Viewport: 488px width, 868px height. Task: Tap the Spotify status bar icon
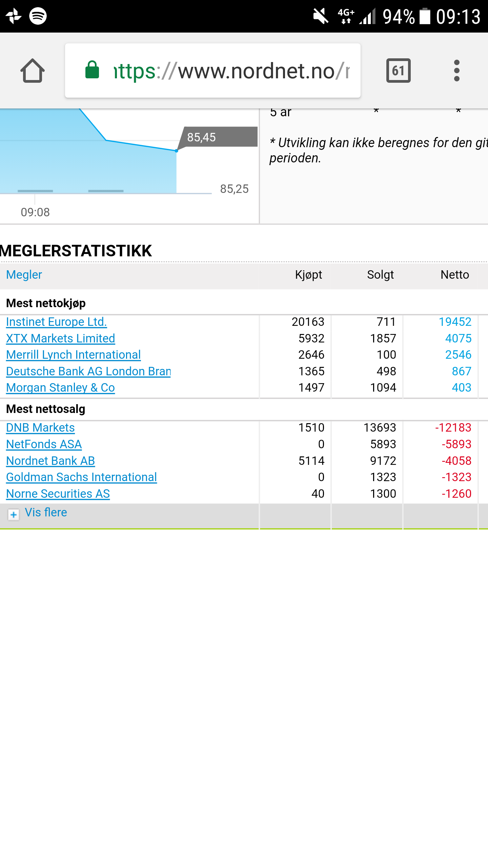[38, 16]
